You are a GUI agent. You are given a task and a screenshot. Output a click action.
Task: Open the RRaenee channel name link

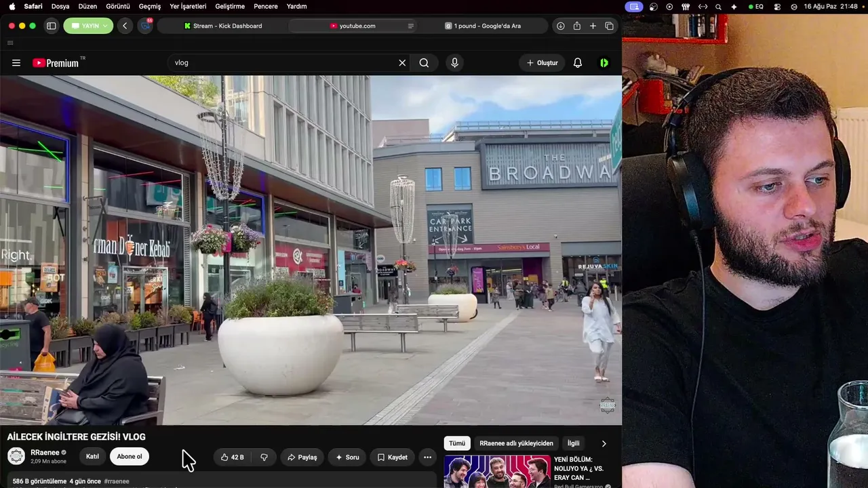click(x=45, y=452)
